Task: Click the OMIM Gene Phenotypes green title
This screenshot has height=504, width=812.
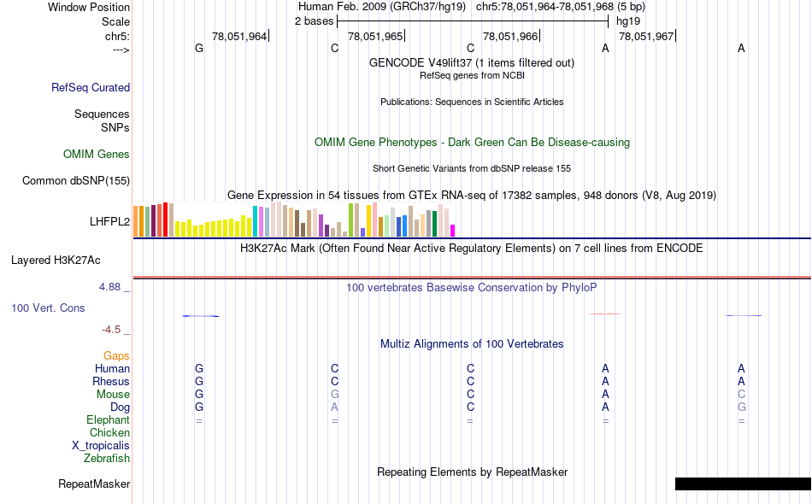Action: coord(473,143)
